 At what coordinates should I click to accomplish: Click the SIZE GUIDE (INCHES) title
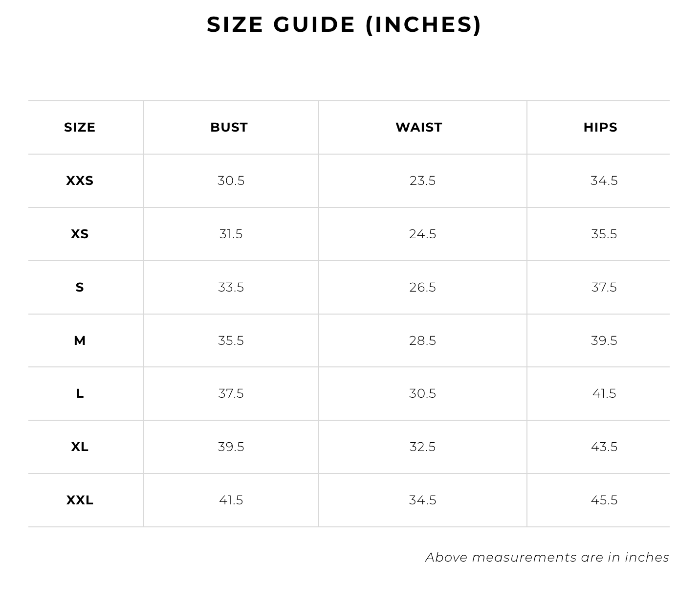(x=344, y=24)
